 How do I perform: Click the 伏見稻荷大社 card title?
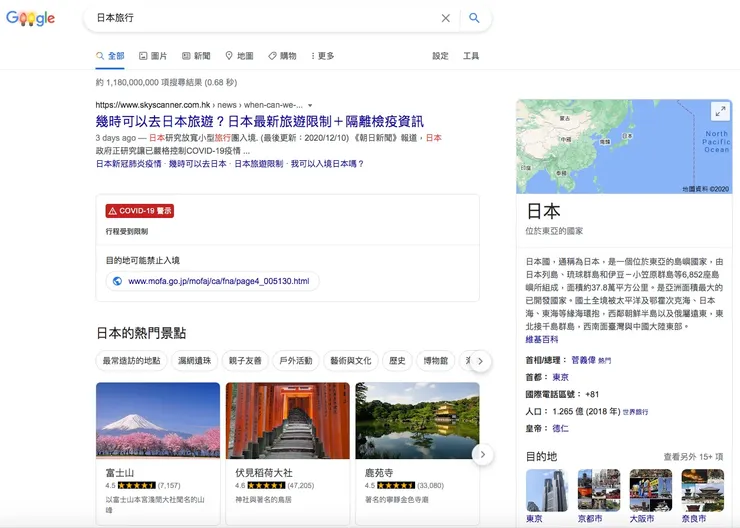click(264, 472)
